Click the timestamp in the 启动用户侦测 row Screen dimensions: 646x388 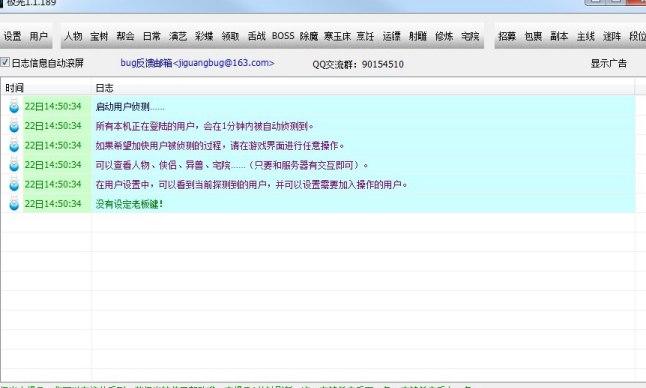53,107
